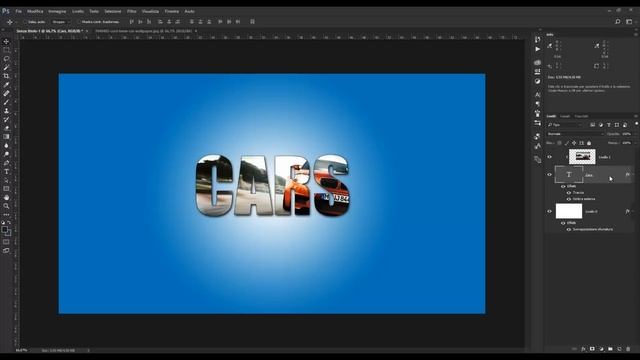Toggle the Ombra esterna effect visibility

tap(569, 199)
